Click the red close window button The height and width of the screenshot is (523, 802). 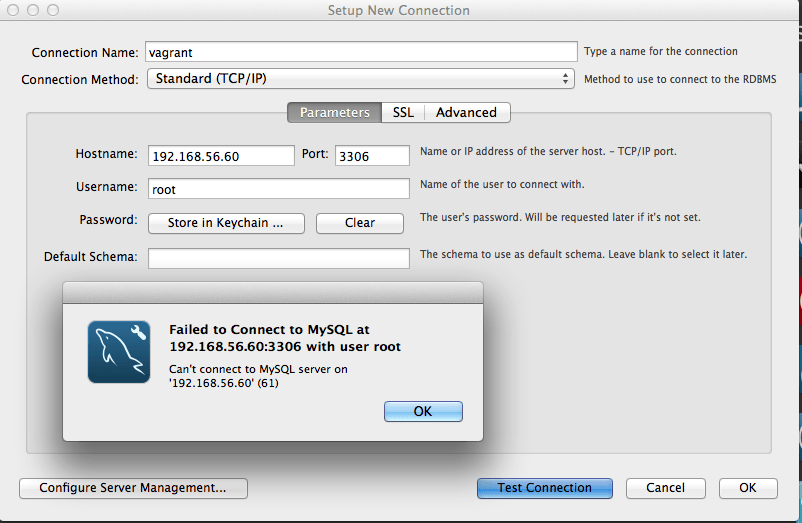(x=14, y=10)
